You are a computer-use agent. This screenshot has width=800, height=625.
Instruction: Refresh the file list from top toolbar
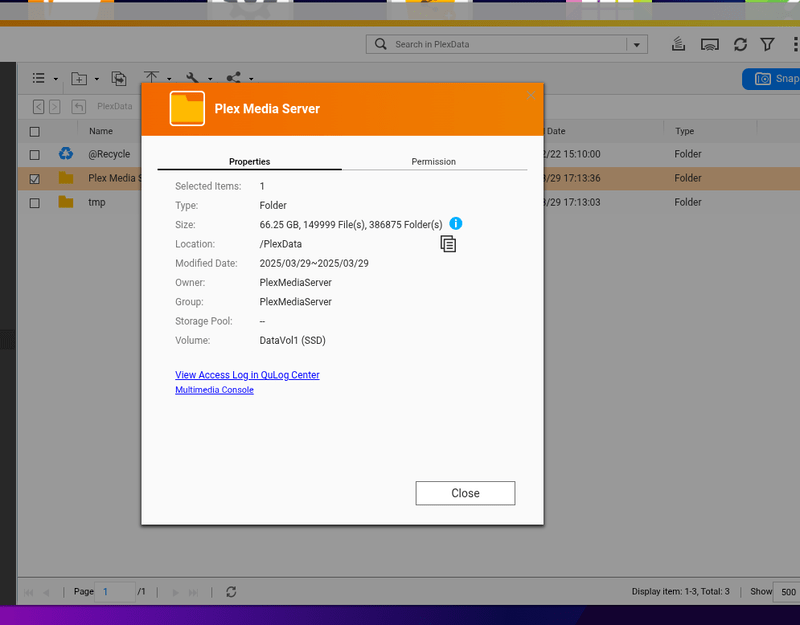pyautogui.click(x=740, y=44)
